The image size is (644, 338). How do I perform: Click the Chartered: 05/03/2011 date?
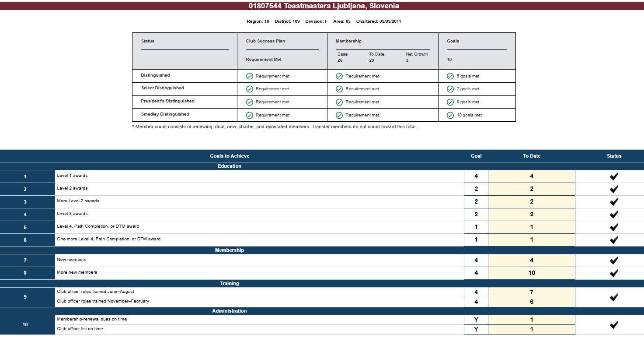click(x=379, y=21)
